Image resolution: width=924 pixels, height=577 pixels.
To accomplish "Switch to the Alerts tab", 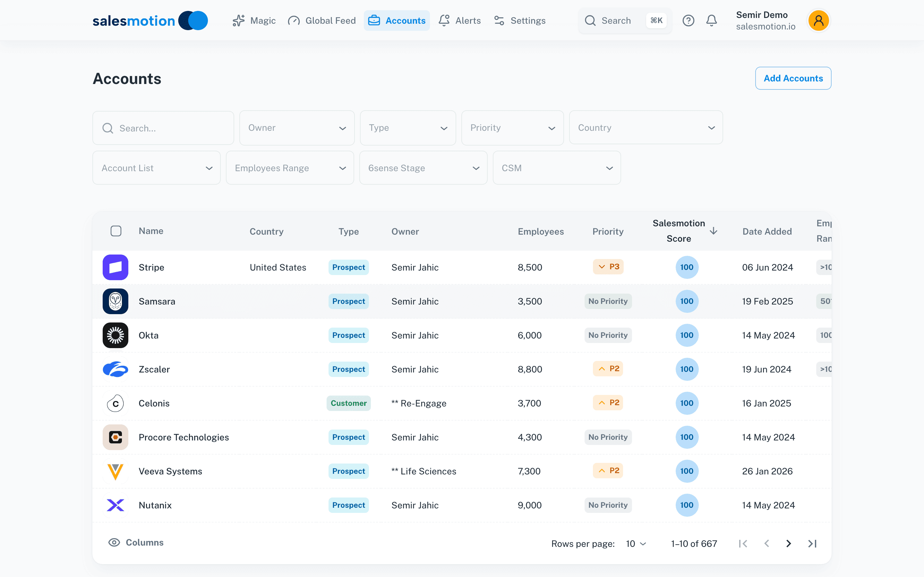I will (x=460, y=21).
